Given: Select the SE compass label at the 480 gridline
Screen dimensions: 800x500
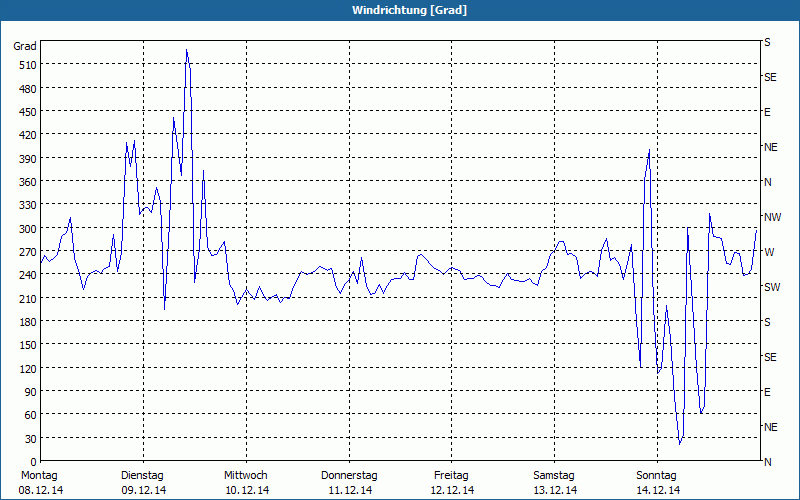Looking at the screenshot, I should [x=770, y=77].
